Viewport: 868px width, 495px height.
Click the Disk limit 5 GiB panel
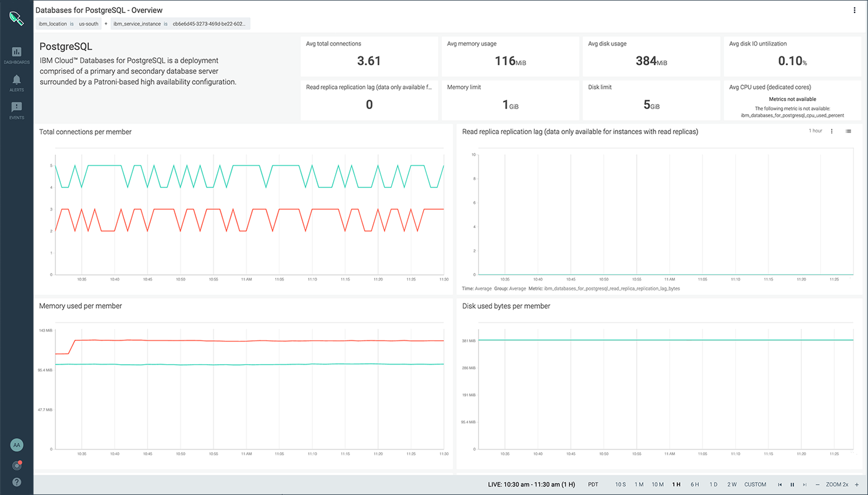(652, 100)
